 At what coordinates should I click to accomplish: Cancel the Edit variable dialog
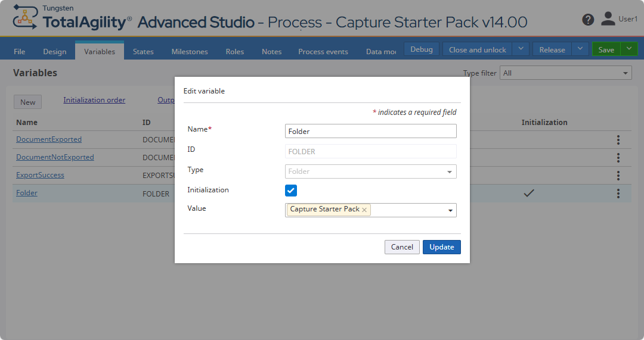tap(402, 247)
